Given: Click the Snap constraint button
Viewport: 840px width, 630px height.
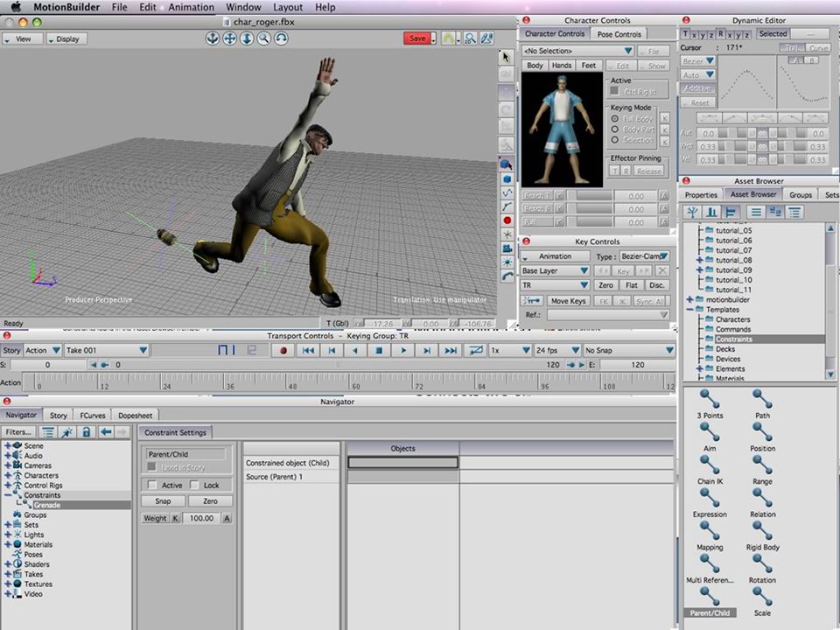Looking at the screenshot, I should (x=163, y=500).
